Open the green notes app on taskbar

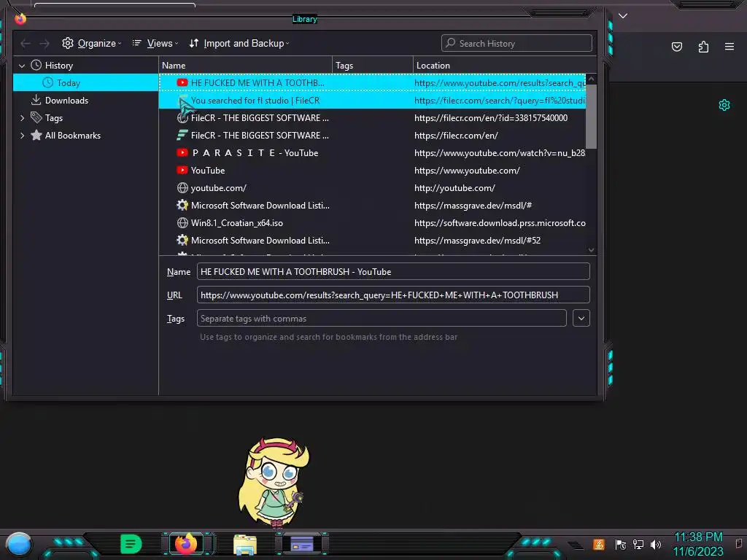click(131, 544)
